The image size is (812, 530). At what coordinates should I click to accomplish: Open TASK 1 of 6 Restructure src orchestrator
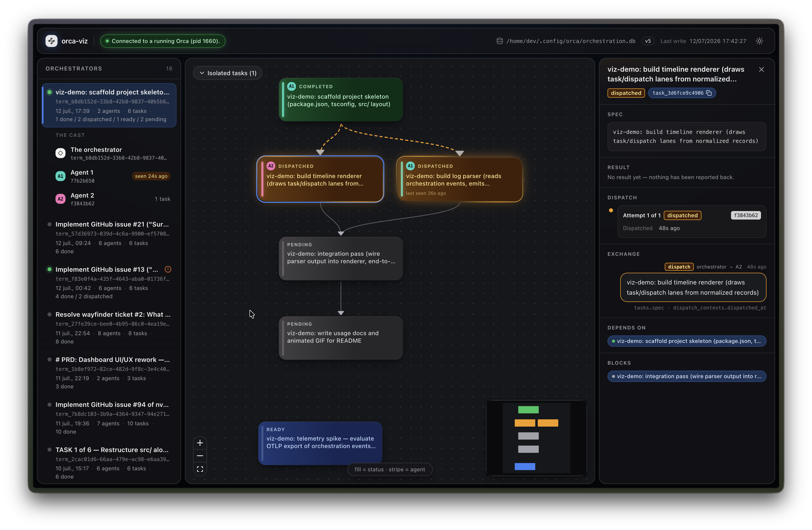click(109, 463)
